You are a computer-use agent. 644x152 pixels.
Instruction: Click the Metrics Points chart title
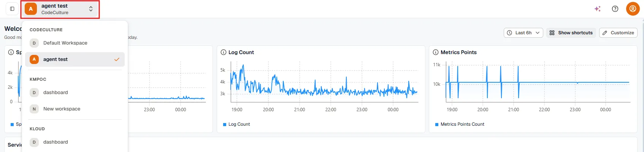tap(458, 52)
